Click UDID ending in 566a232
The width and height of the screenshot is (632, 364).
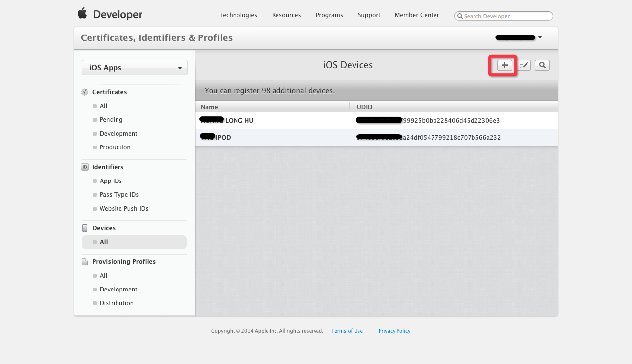point(429,138)
